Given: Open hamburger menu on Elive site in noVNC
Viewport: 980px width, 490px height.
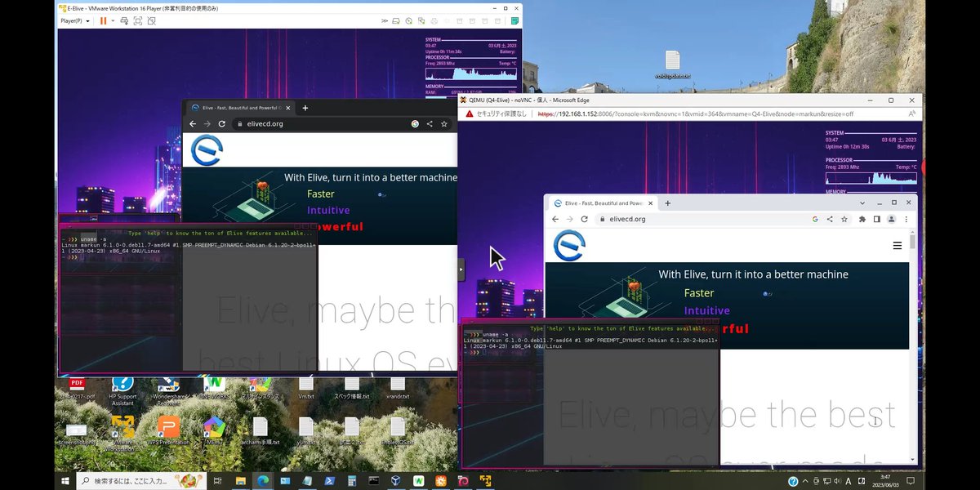Looking at the screenshot, I should tap(898, 245).
